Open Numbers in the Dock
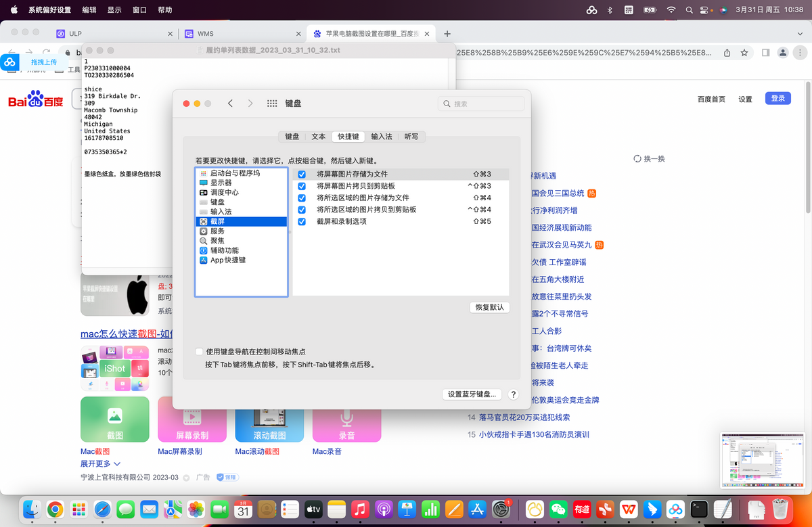 [430, 509]
